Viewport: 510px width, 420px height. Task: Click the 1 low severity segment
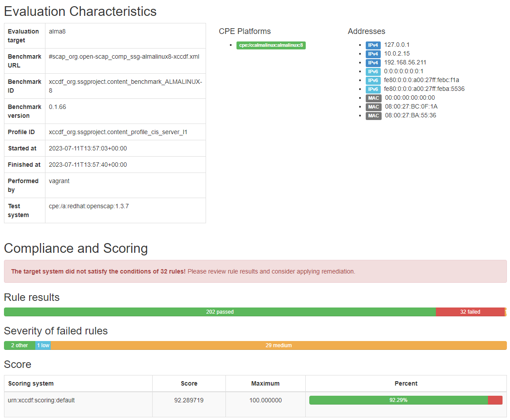pos(43,345)
